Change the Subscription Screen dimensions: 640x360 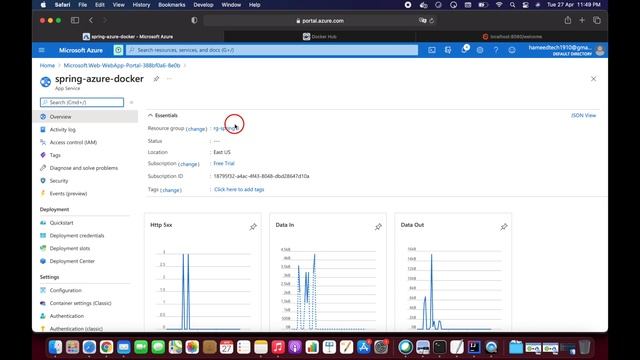pos(189,164)
